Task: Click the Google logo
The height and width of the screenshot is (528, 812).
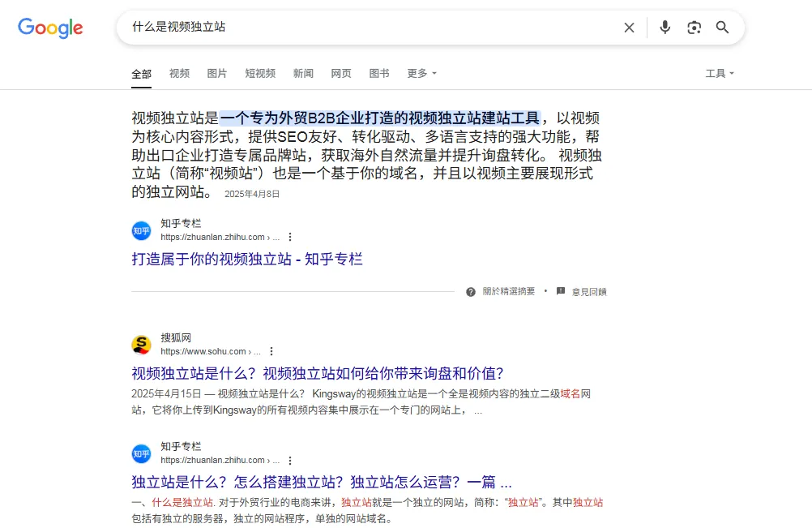Action: [x=50, y=28]
